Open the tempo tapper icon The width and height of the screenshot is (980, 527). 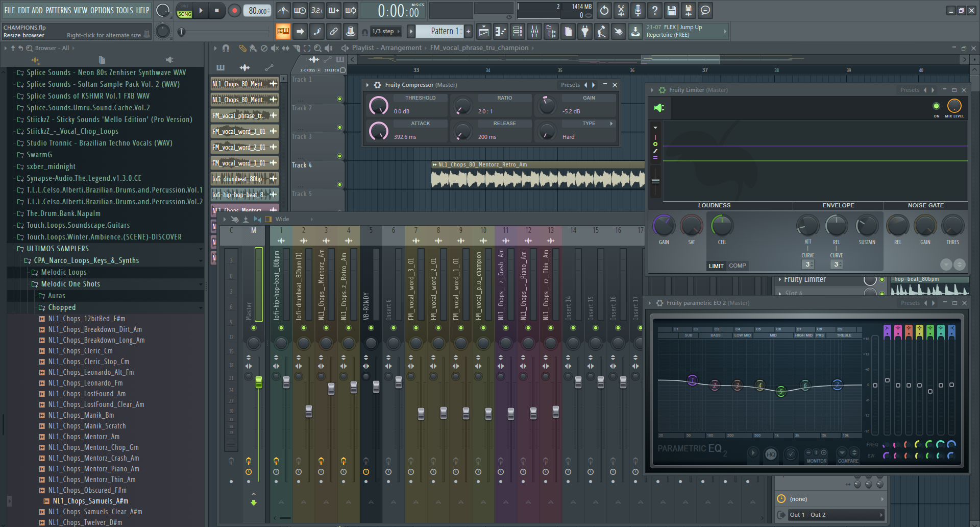(602, 32)
